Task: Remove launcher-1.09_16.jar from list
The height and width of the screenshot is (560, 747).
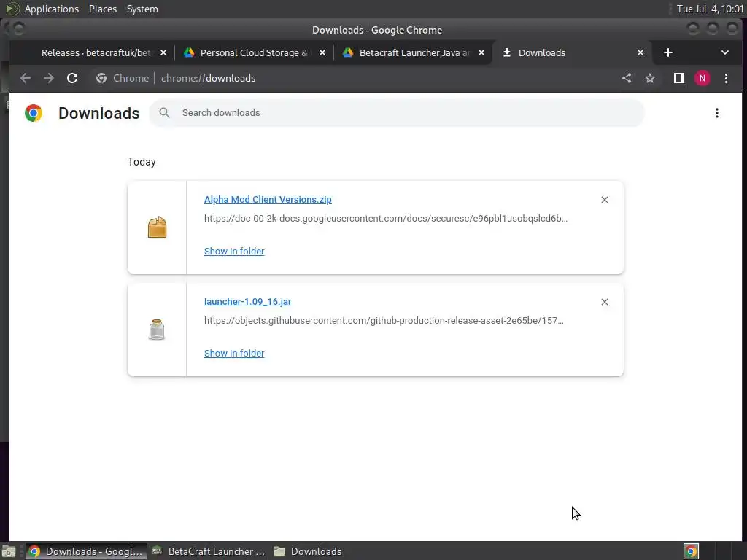Action: (605, 302)
